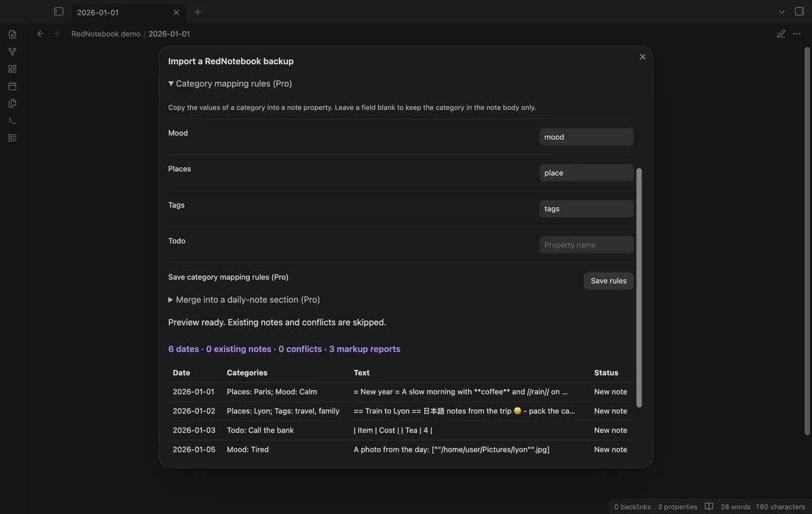Open today's daily note calendar icon
812x514 pixels.
tap(12, 86)
